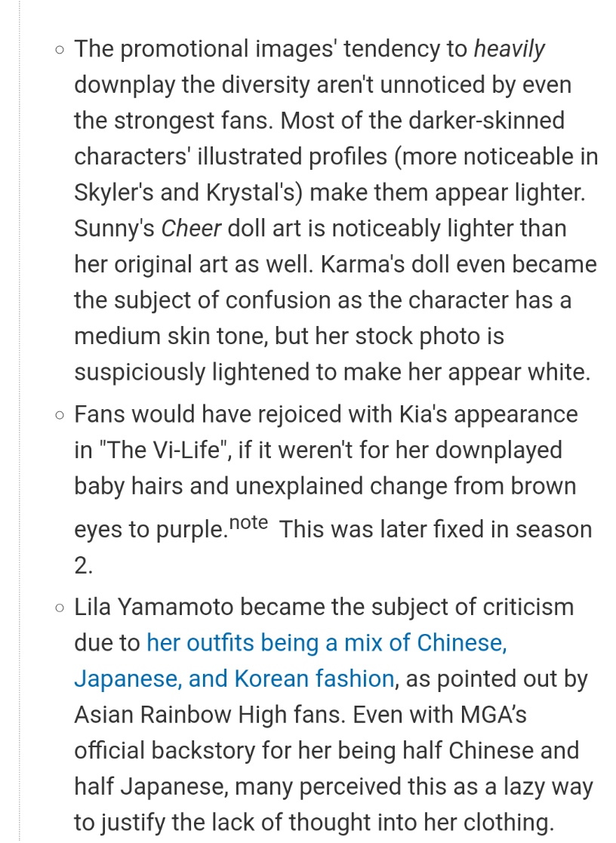
Task: Click the bullet marker before 'Lila Yamamoto'
Action: (59, 608)
